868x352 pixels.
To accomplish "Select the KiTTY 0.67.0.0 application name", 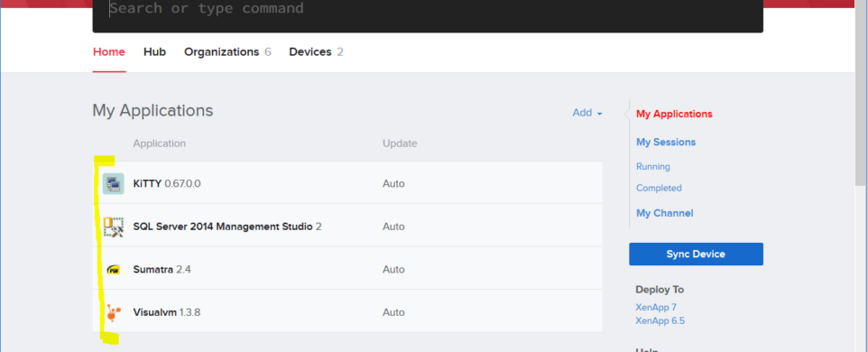I will tap(167, 184).
